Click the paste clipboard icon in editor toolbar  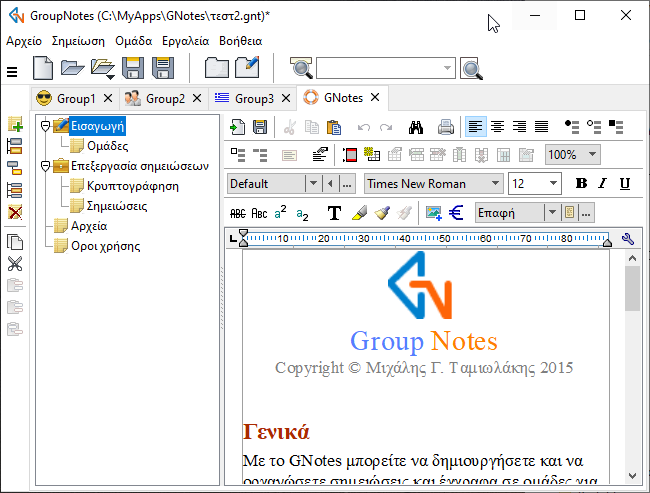(x=334, y=127)
